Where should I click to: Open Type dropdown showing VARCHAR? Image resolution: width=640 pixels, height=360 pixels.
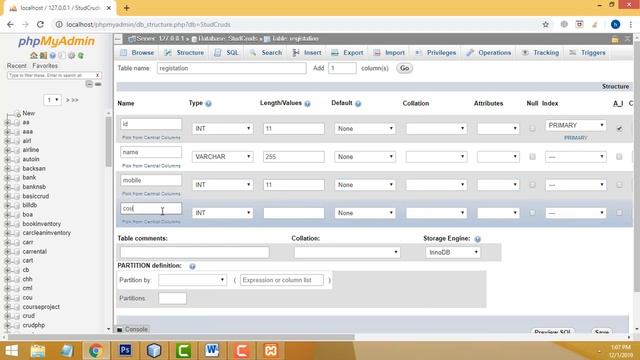[222, 157]
